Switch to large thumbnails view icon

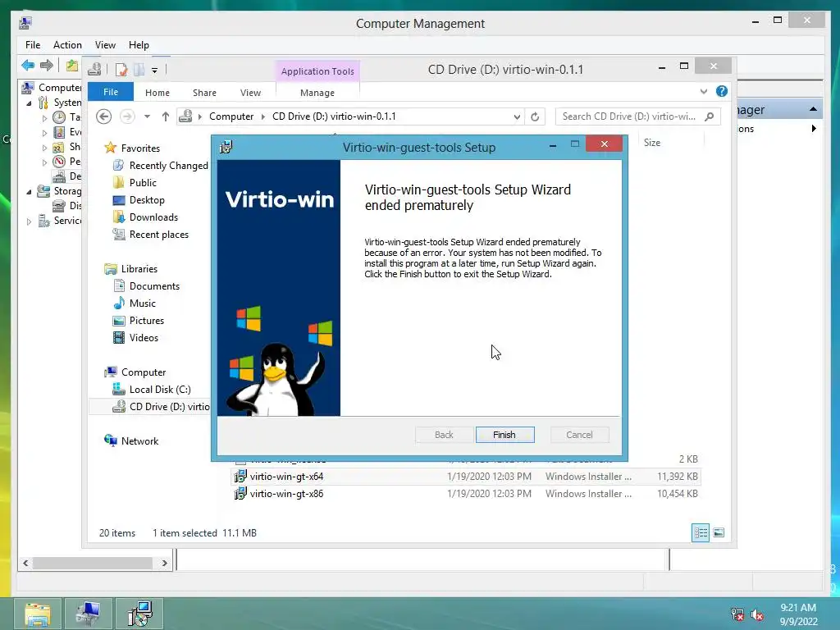pos(719,532)
